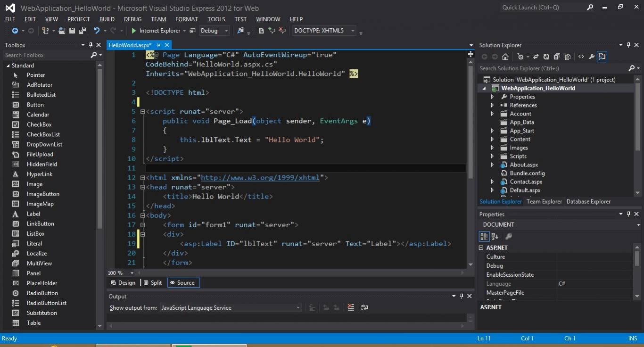Collapse the ASP.NET category in Properties
Viewport: 644px width, 347px height.
click(x=481, y=248)
